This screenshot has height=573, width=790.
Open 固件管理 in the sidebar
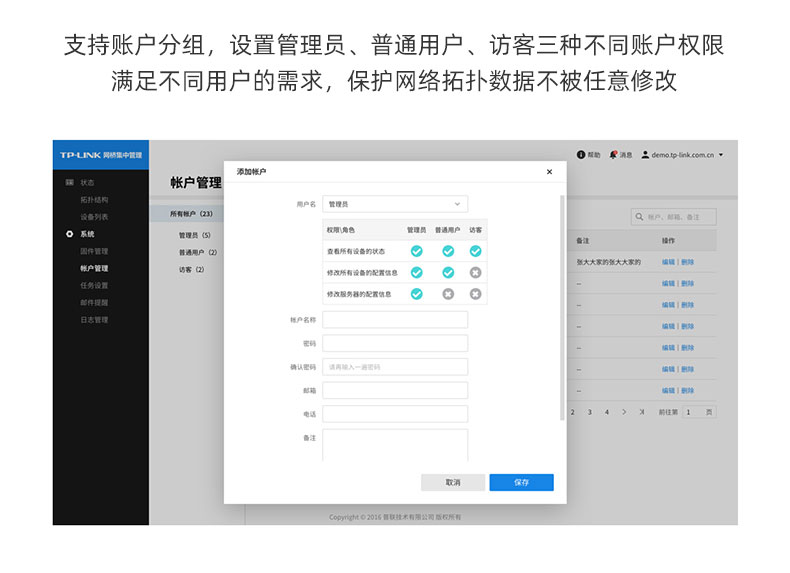pos(94,251)
